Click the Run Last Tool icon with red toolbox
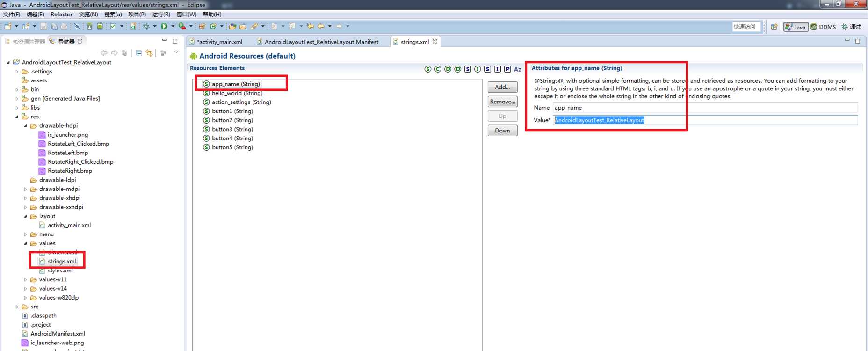The height and width of the screenshot is (351, 868). click(182, 26)
